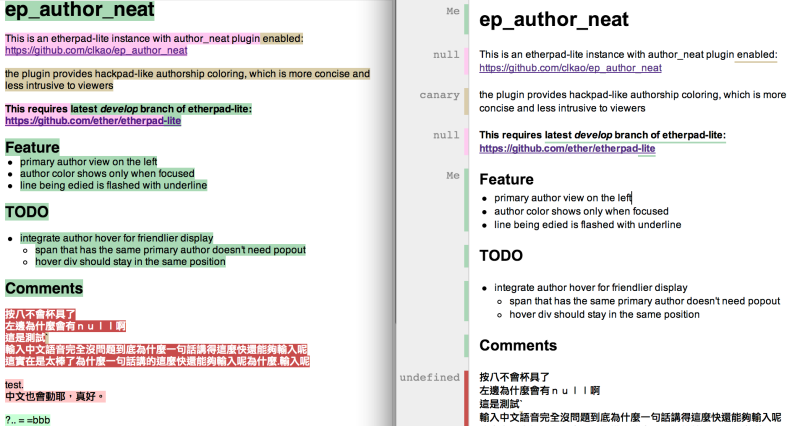The height and width of the screenshot is (426, 800).
Task: Click 'primary author view on the left' in left pane
Action: click(x=89, y=162)
